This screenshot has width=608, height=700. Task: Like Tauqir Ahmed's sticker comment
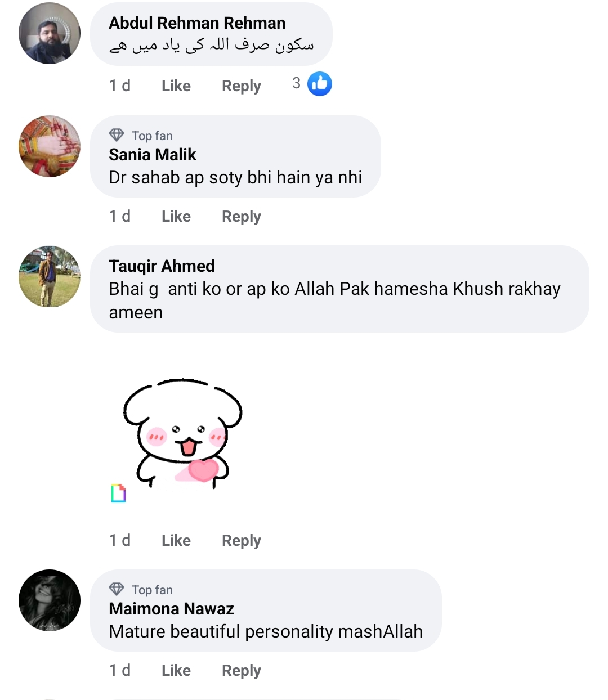176,541
